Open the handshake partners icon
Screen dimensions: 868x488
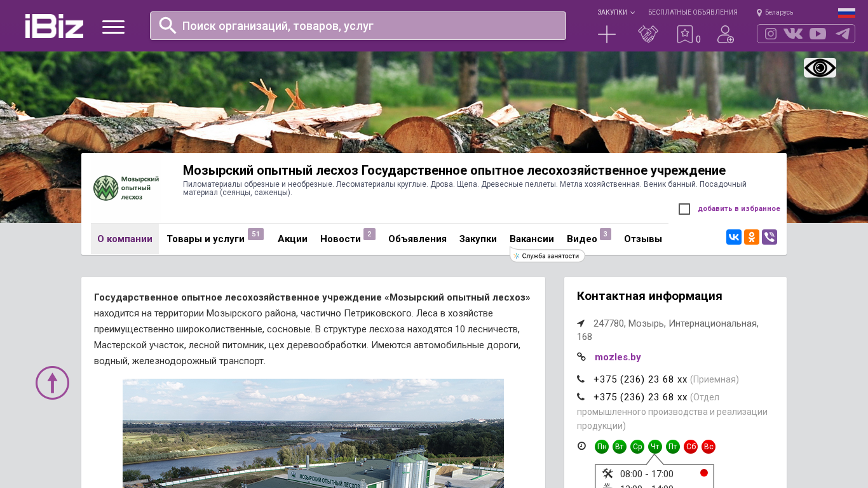click(648, 34)
